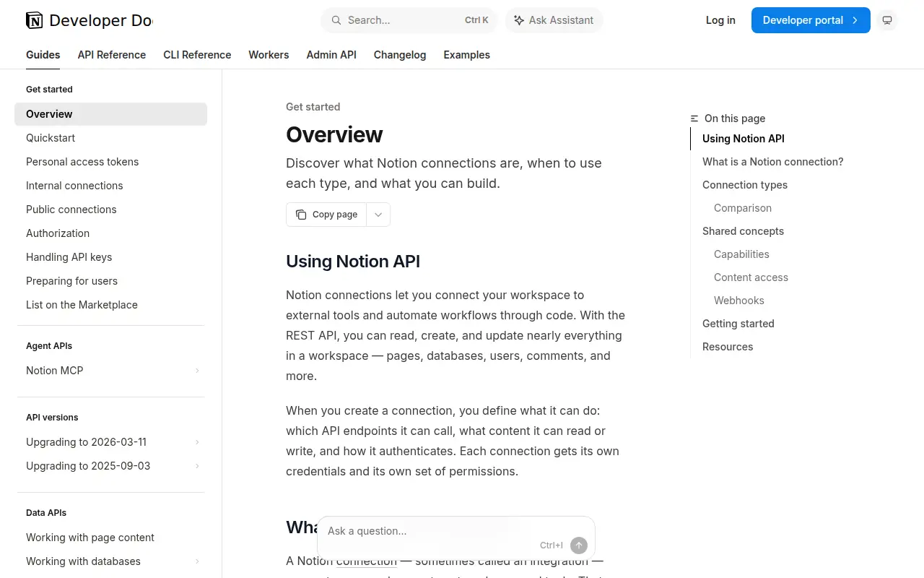
Task: Open the Guides tab
Action: [43, 55]
